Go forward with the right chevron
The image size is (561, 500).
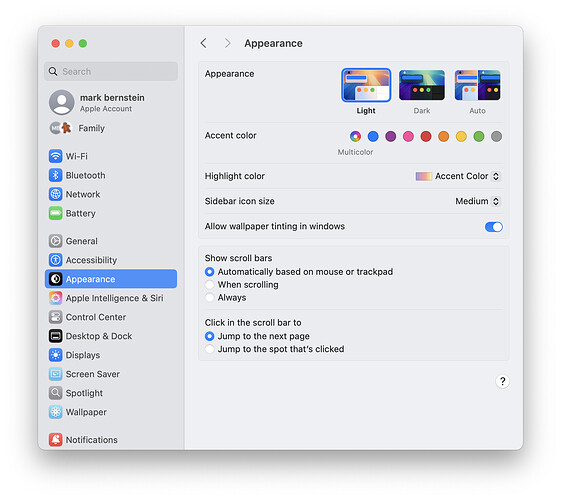click(x=227, y=43)
